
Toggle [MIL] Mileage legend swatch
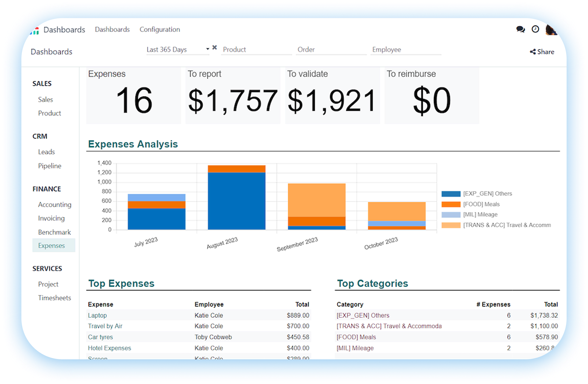[x=451, y=215]
